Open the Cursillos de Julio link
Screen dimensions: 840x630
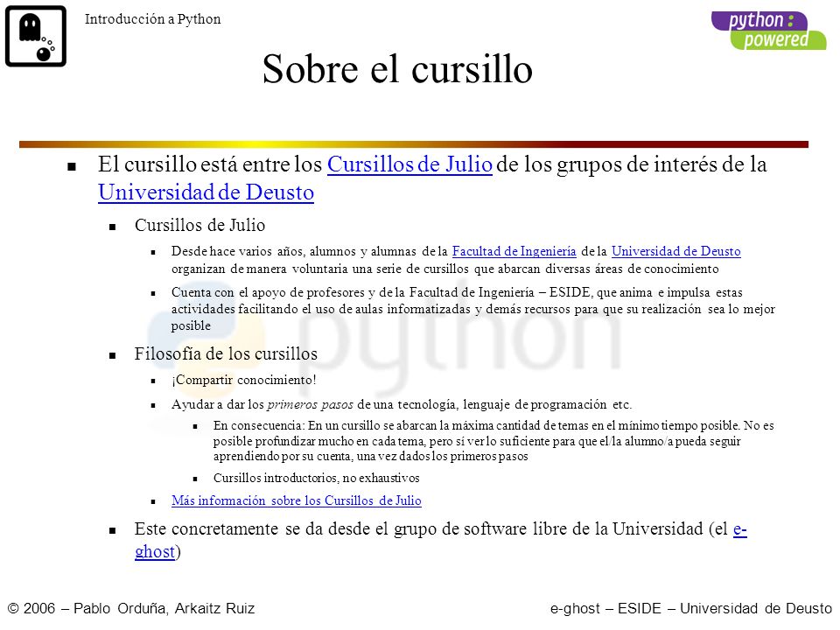(409, 164)
